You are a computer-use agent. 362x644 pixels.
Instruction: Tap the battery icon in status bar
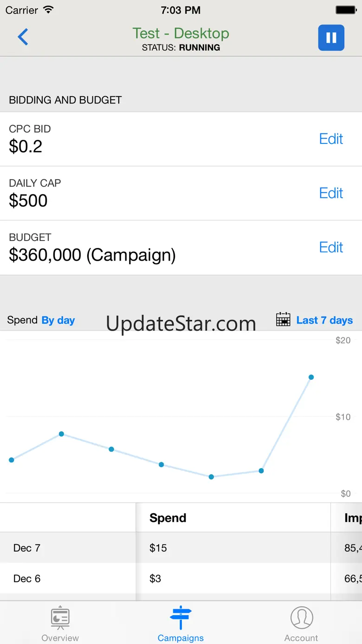pos(345,10)
